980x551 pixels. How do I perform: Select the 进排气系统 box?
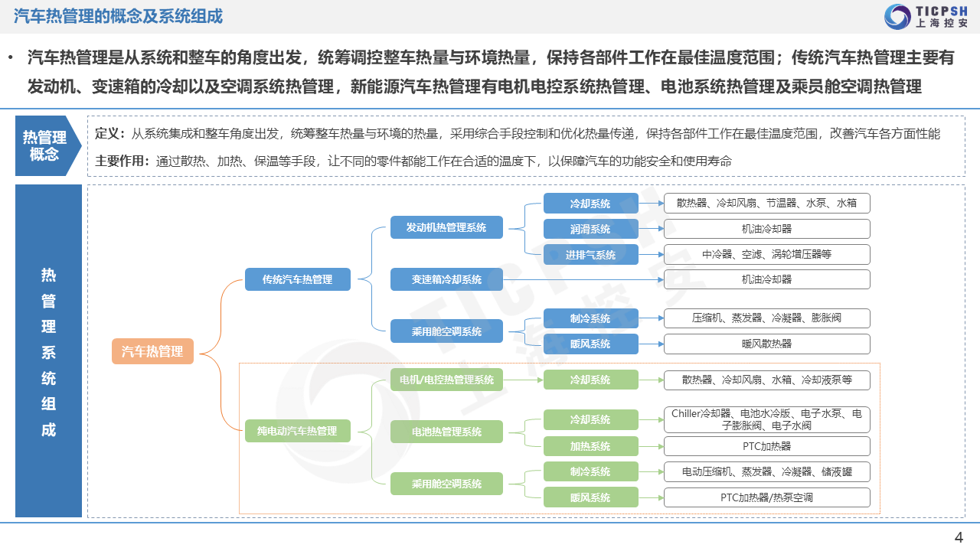(590, 255)
